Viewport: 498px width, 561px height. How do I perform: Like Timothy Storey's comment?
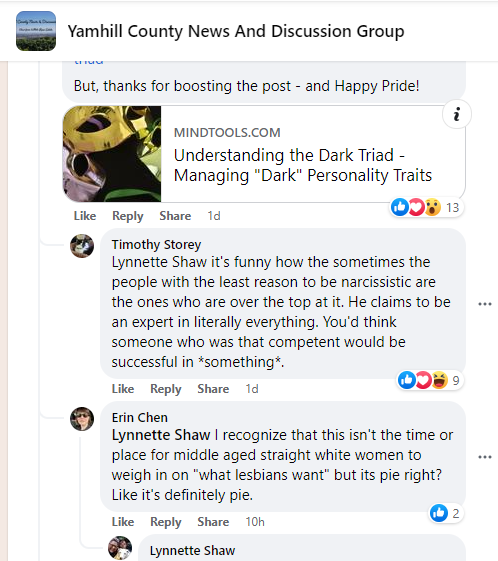[x=123, y=389]
